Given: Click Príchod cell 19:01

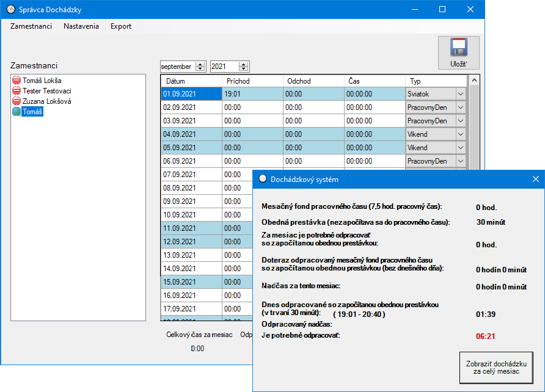Looking at the screenshot, I should 252,94.
